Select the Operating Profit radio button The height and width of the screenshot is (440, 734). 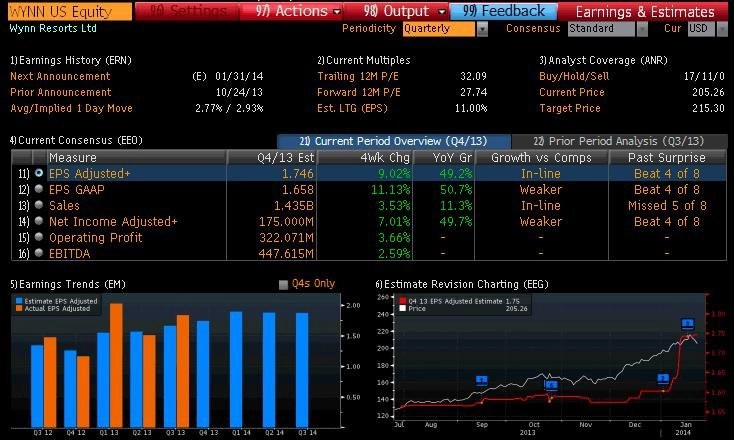point(39,236)
